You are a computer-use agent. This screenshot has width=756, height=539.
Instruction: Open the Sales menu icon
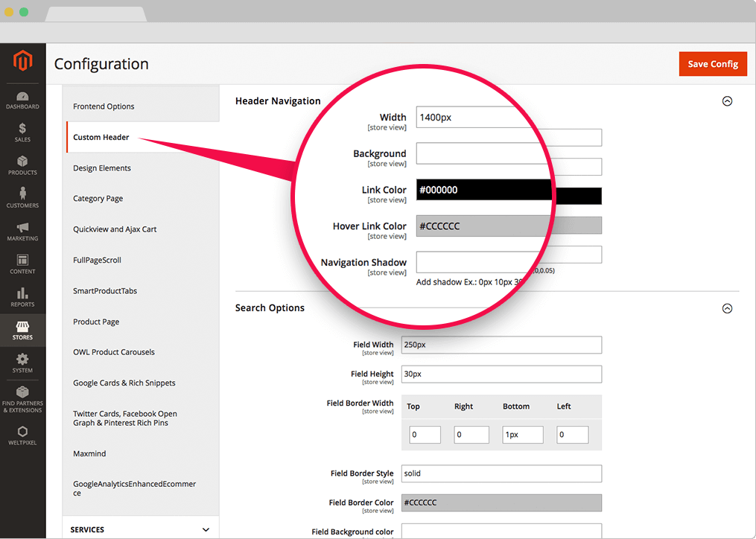[x=22, y=133]
